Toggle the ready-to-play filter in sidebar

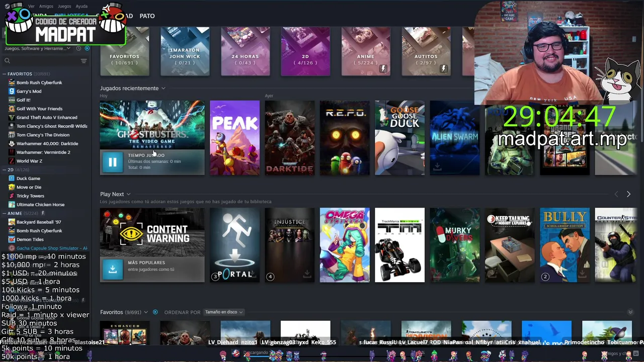point(87,48)
